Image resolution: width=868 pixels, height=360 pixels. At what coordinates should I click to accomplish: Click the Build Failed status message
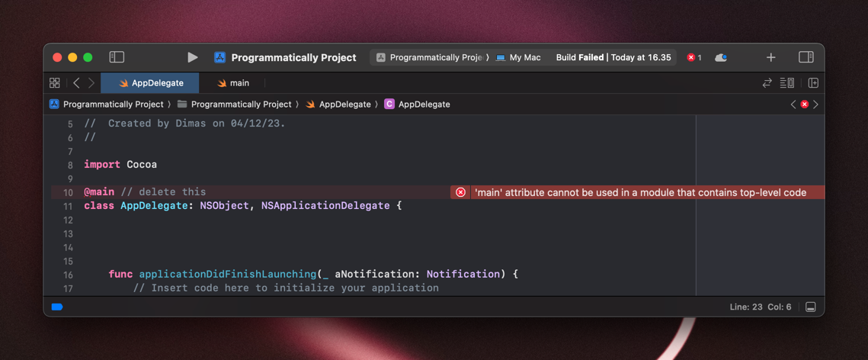(x=613, y=57)
